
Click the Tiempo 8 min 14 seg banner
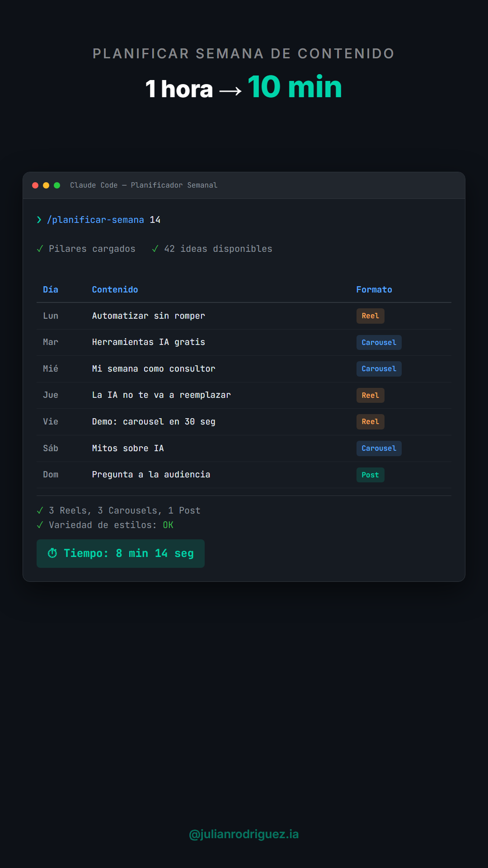coord(121,553)
